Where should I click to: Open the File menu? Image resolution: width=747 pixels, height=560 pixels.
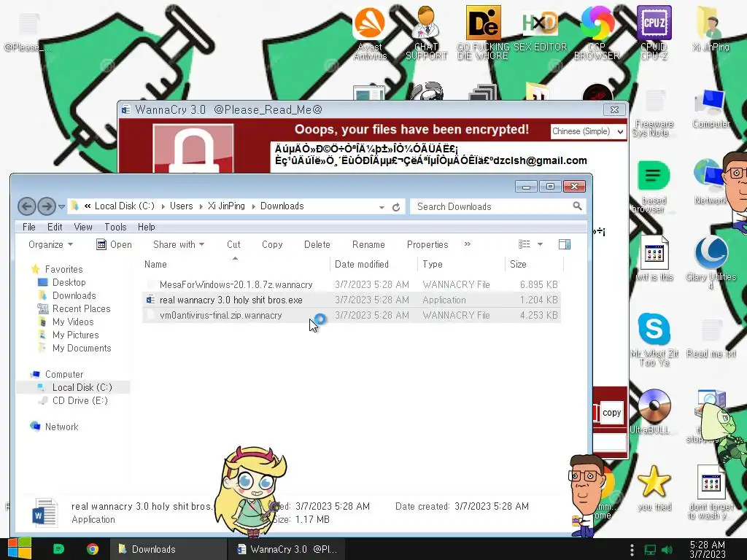point(29,227)
